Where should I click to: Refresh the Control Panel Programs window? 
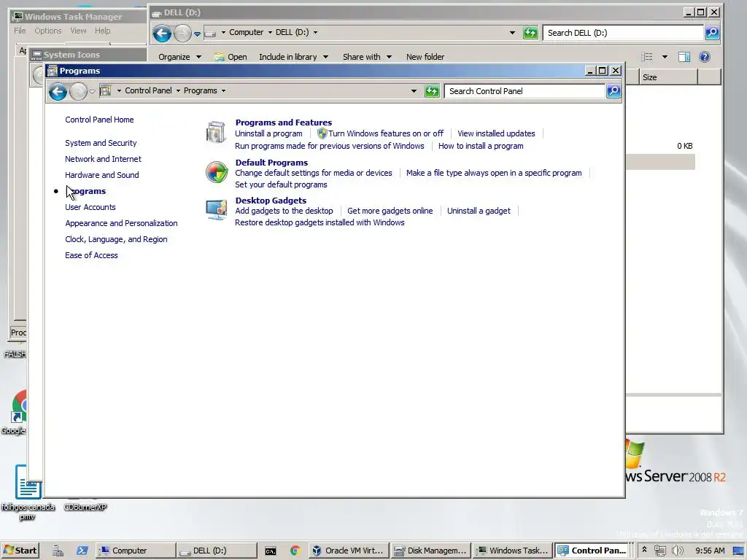432,91
